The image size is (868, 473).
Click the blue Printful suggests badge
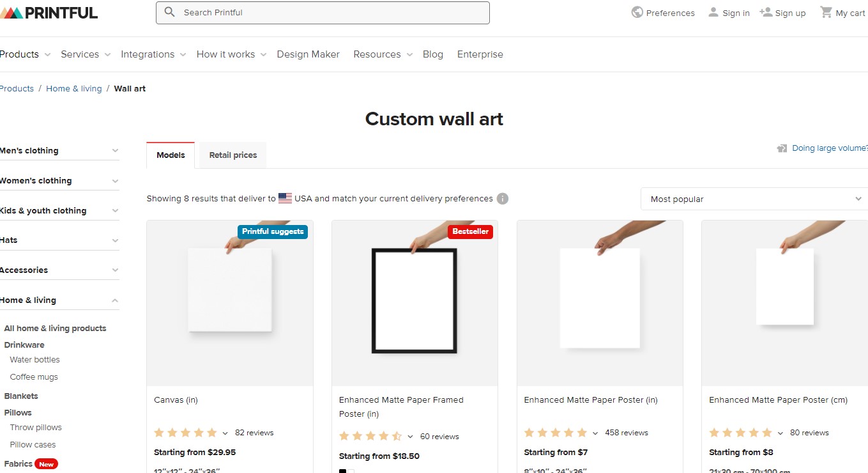point(273,232)
